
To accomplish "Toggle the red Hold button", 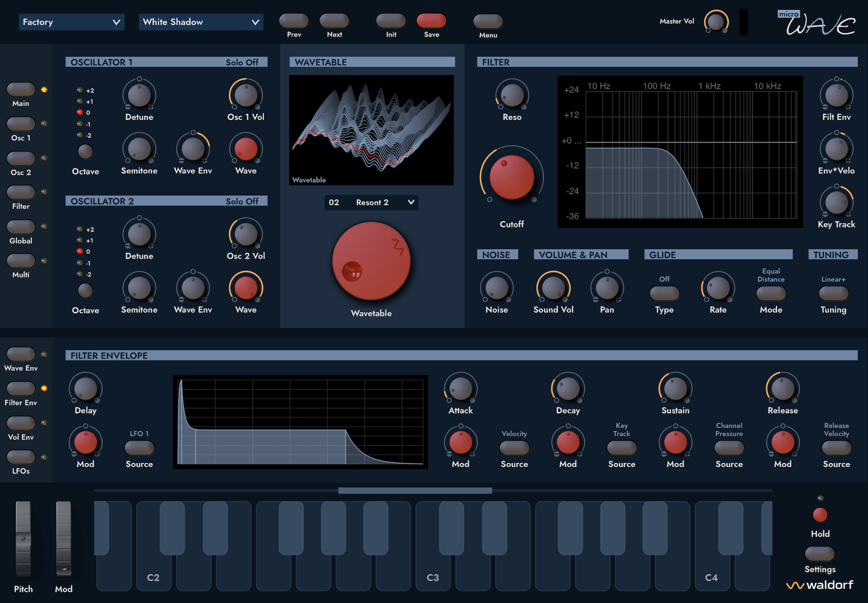I will pos(820,514).
